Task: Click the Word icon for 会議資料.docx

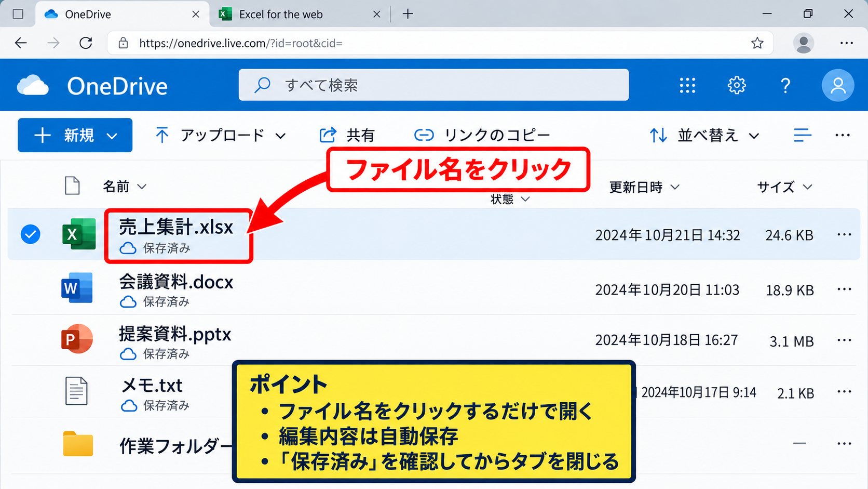Action: click(77, 288)
